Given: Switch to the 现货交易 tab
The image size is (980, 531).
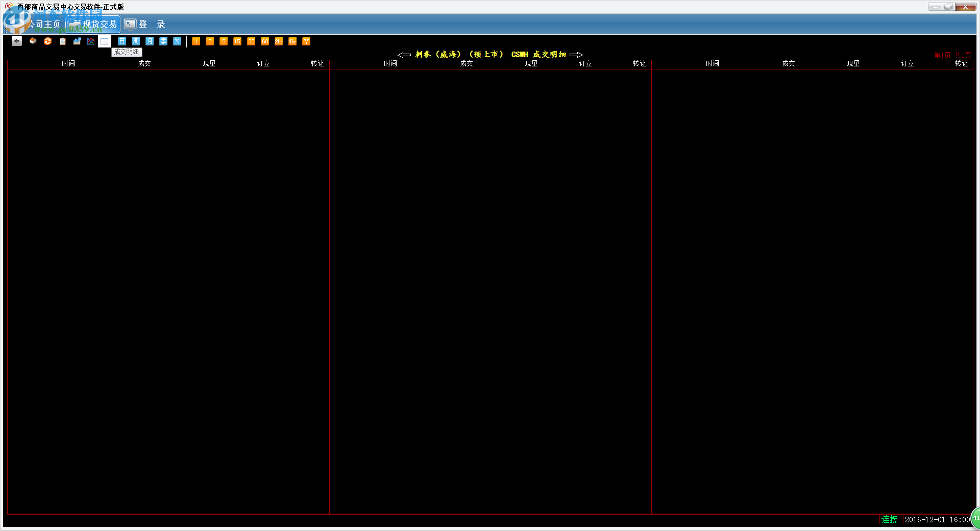Looking at the screenshot, I should (93, 24).
